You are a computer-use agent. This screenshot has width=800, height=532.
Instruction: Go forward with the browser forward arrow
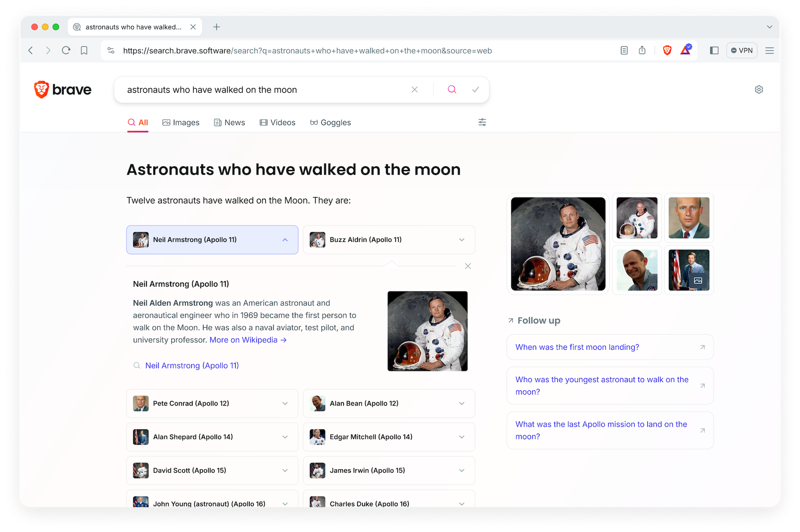[48, 50]
